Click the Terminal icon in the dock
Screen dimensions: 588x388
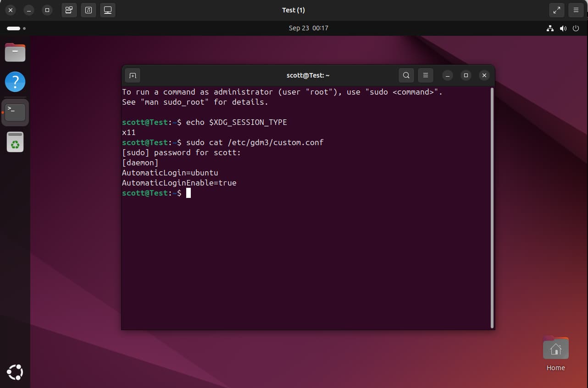point(15,112)
